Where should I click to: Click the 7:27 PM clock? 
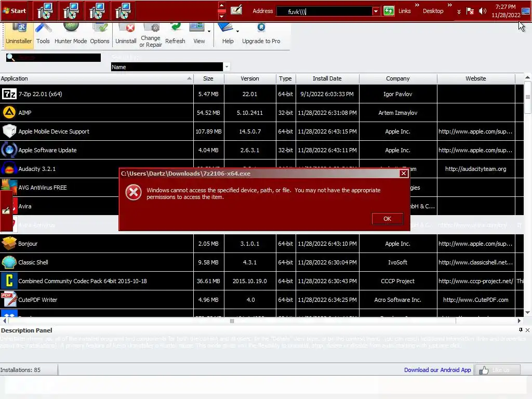pyautogui.click(x=505, y=7)
